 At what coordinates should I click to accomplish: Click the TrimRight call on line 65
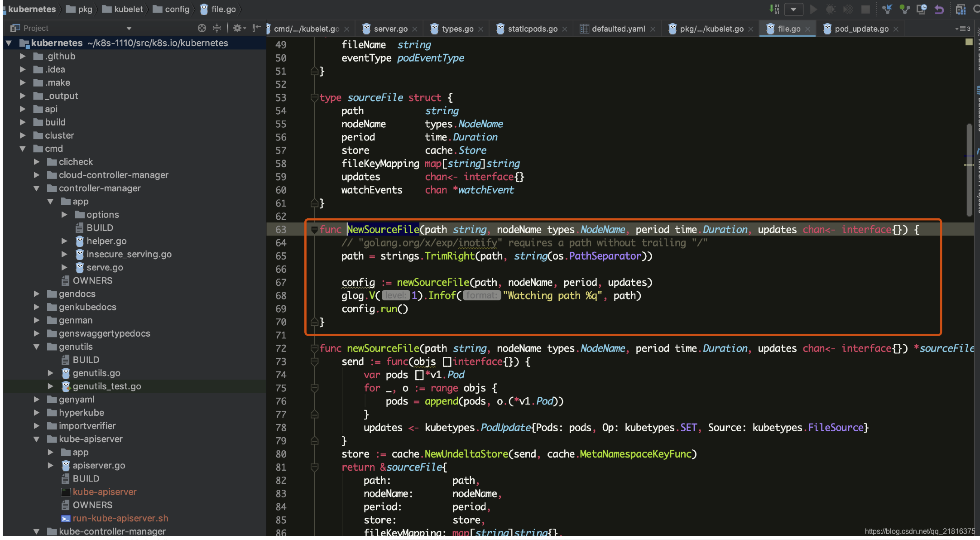point(450,256)
